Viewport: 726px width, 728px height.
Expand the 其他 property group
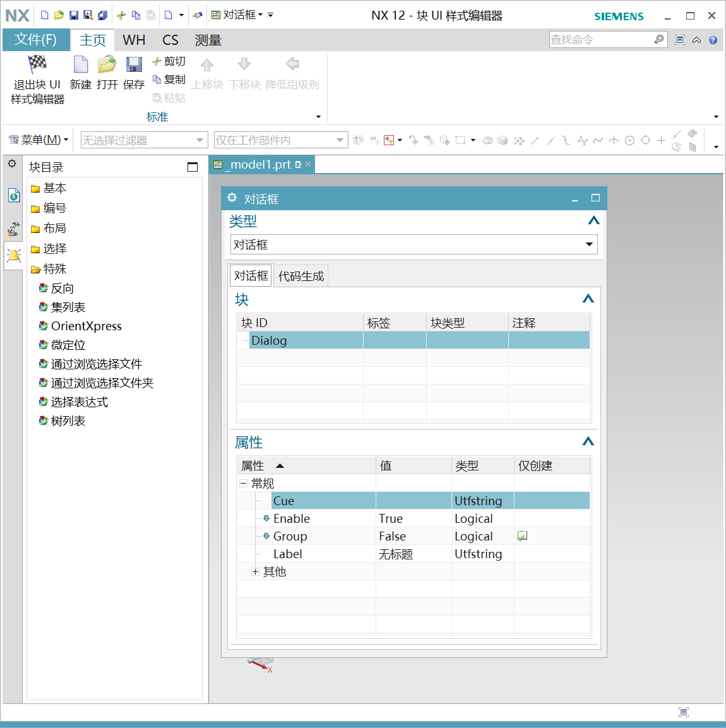pyautogui.click(x=255, y=572)
